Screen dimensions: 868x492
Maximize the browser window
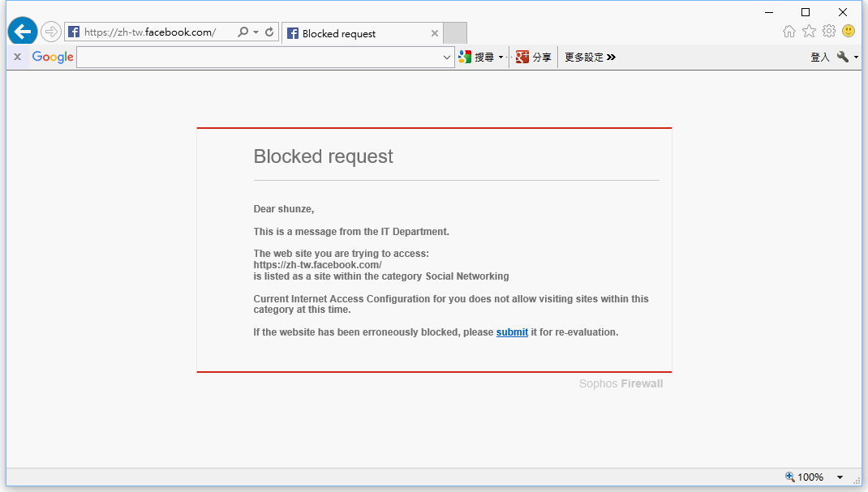(806, 12)
